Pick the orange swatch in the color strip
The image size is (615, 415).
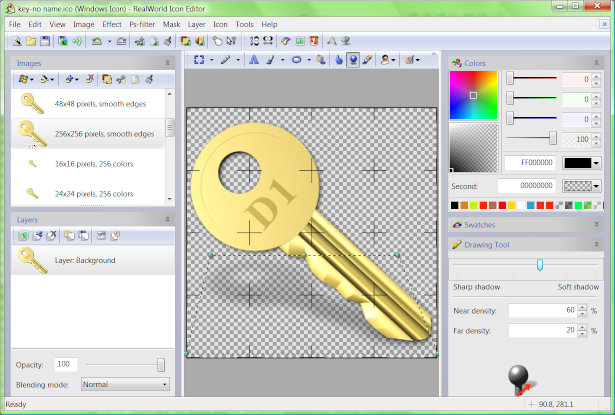464,205
